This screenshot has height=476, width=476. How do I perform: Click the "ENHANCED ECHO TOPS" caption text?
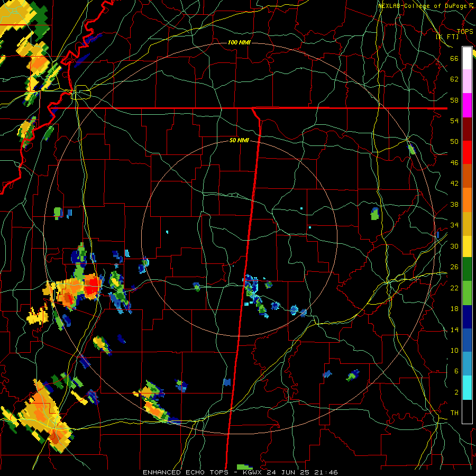pos(185,472)
